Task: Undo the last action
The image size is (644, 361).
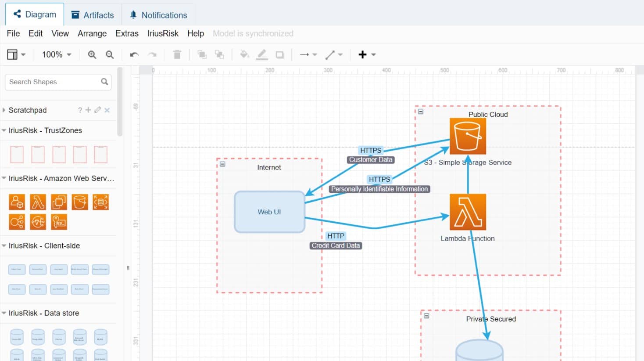Action: pyautogui.click(x=134, y=54)
